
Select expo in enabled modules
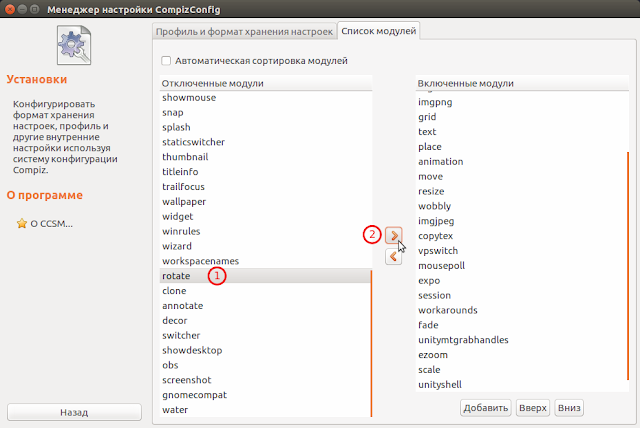[521, 281]
